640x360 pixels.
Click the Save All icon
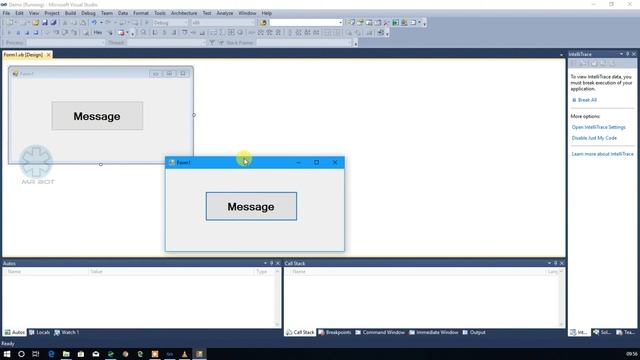[53, 22]
